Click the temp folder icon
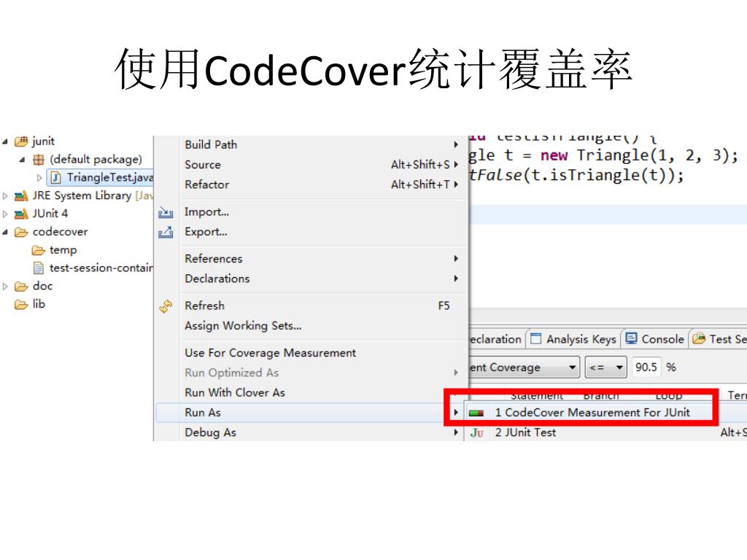This screenshot has width=747, height=560. coord(39,250)
